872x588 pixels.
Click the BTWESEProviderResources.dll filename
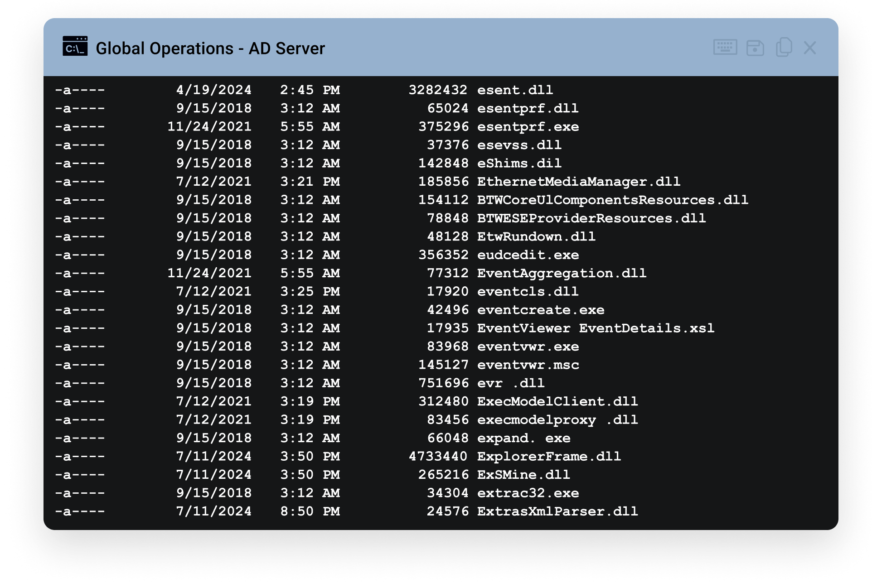(591, 218)
